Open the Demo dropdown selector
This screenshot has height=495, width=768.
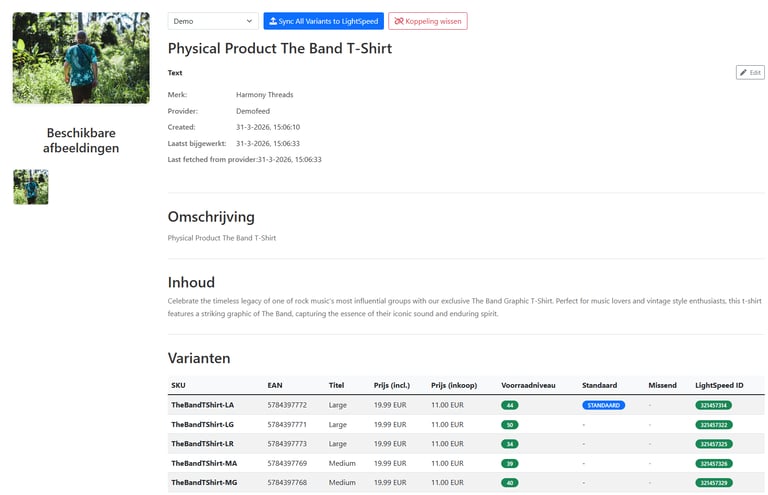(213, 21)
